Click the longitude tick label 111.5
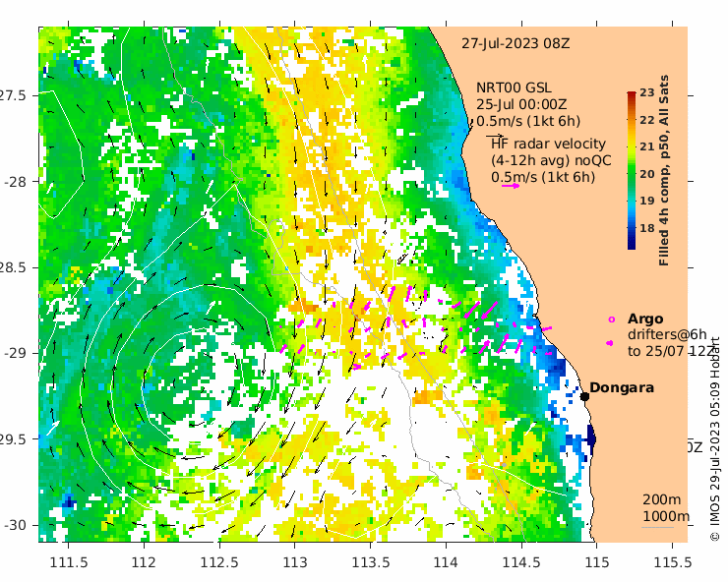Viewport: 728px width, 582px height. coord(68,562)
